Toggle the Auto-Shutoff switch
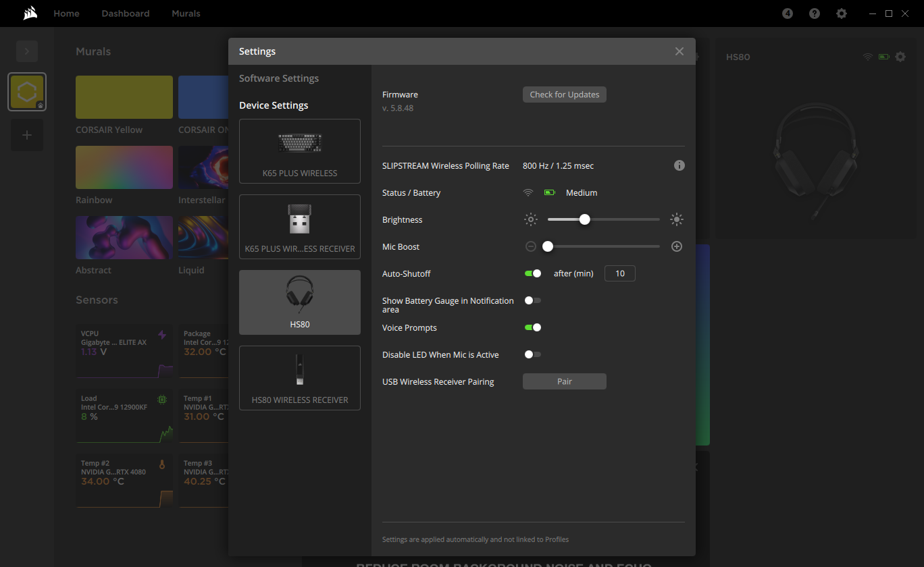 coord(533,273)
